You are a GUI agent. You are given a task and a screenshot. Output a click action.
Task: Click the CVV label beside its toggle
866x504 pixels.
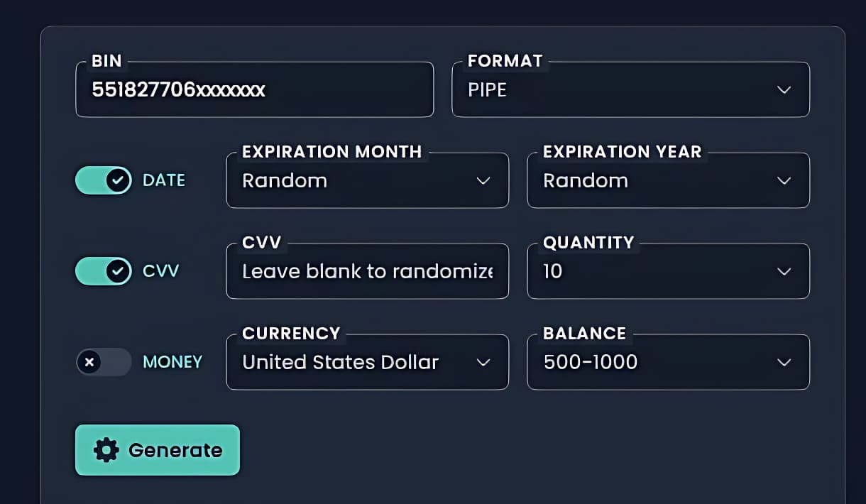pyautogui.click(x=161, y=271)
